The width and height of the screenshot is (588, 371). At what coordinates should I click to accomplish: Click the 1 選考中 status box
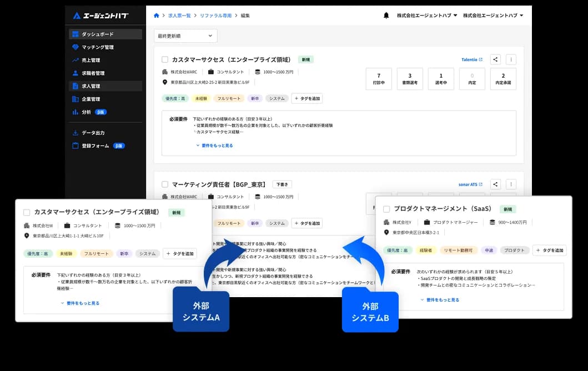click(441, 79)
